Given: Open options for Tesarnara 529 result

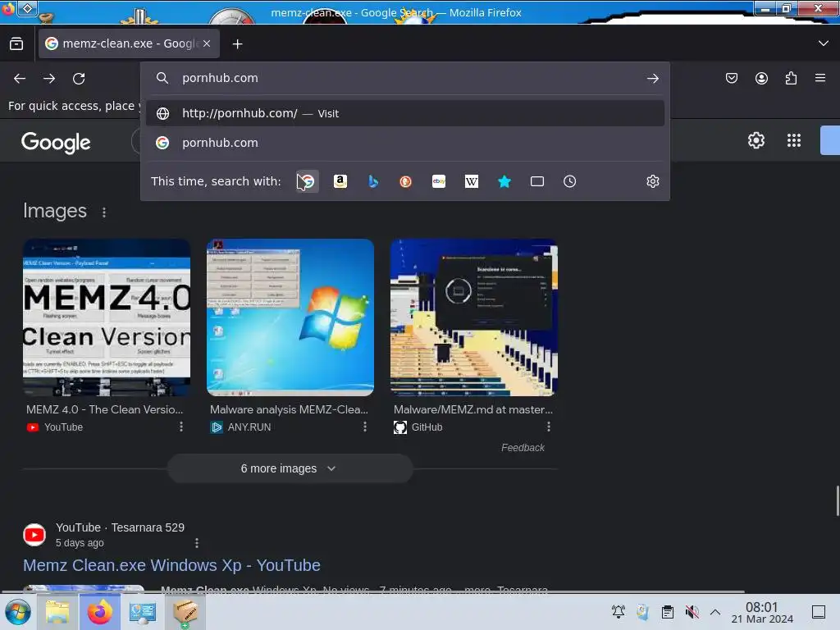Looking at the screenshot, I should (197, 543).
